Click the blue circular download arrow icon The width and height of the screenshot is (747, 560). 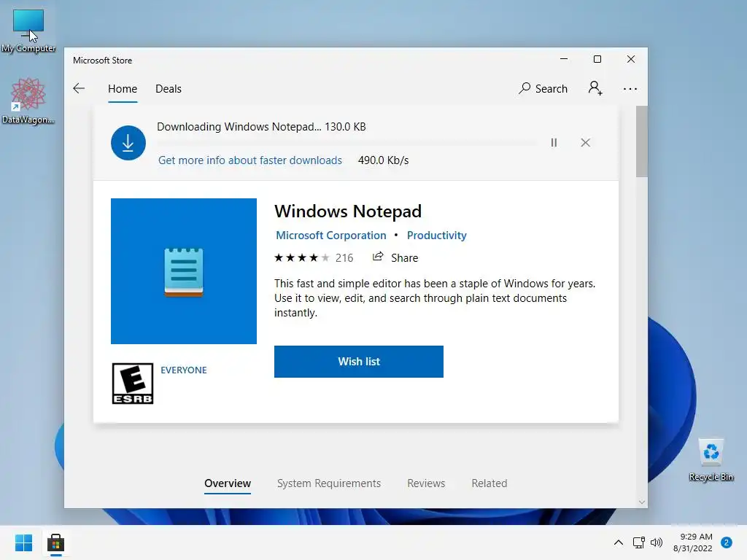(x=128, y=143)
